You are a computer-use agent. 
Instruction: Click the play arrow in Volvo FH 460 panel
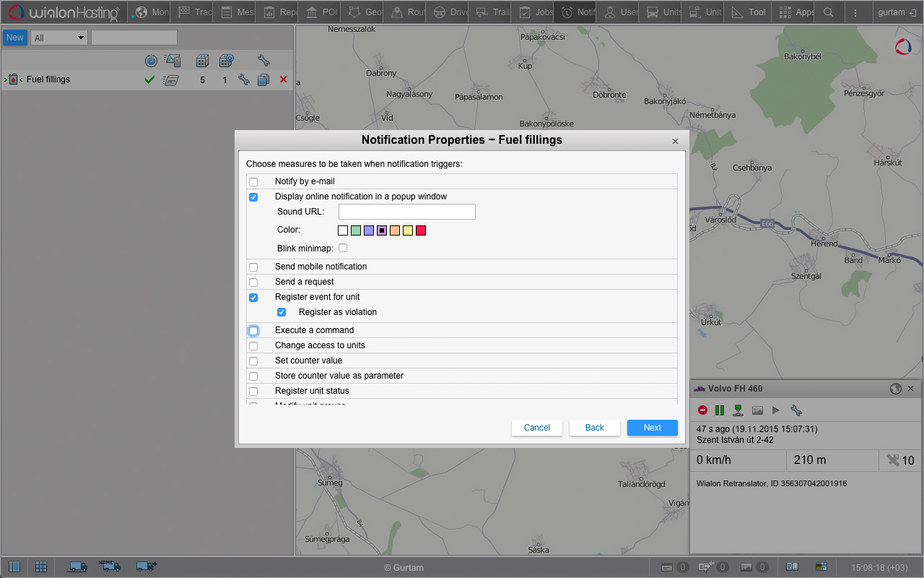click(x=776, y=410)
